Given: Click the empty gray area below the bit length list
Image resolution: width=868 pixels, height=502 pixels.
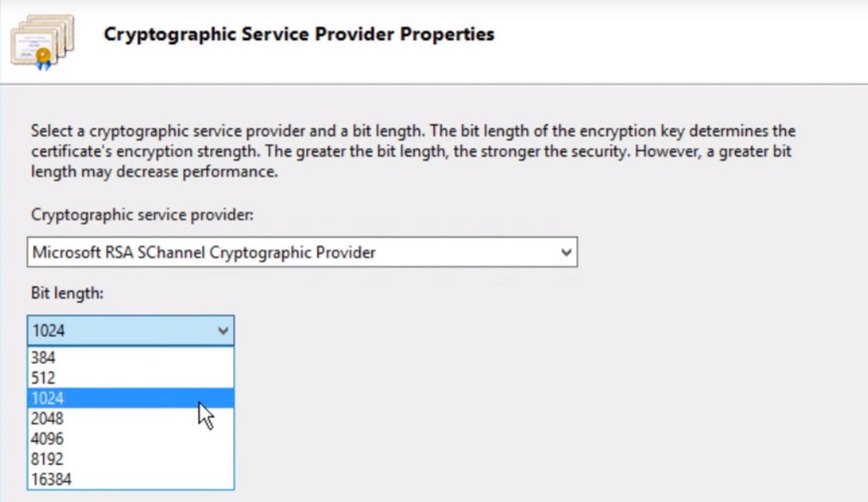Looking at the screenshot, I should [x=127, y=496].
